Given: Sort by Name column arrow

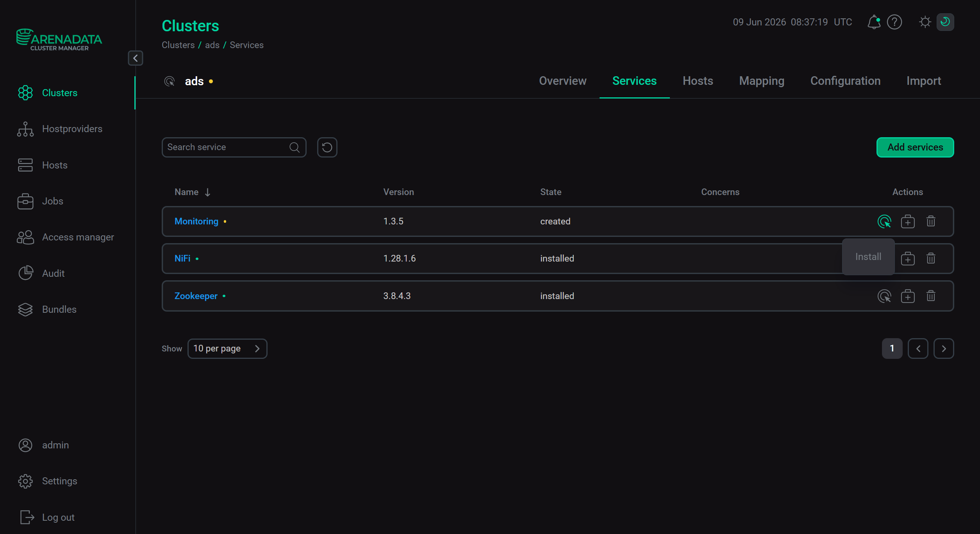Looking at the screenshot, I should [207, 192].
